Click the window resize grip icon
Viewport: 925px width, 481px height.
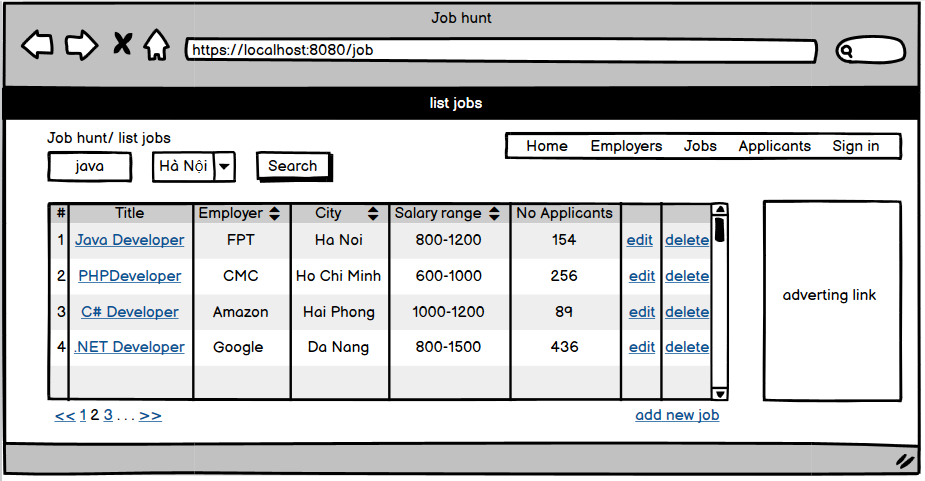coord(904,461)
